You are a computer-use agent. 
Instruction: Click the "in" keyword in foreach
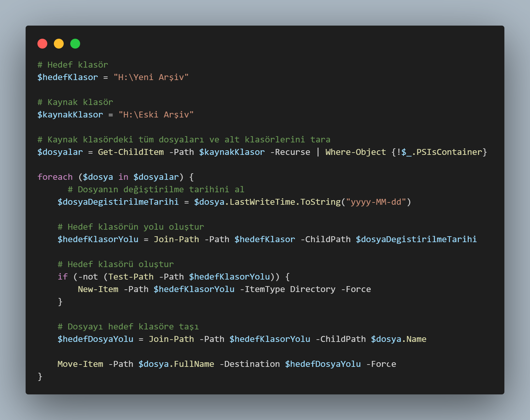coord(123,177)
